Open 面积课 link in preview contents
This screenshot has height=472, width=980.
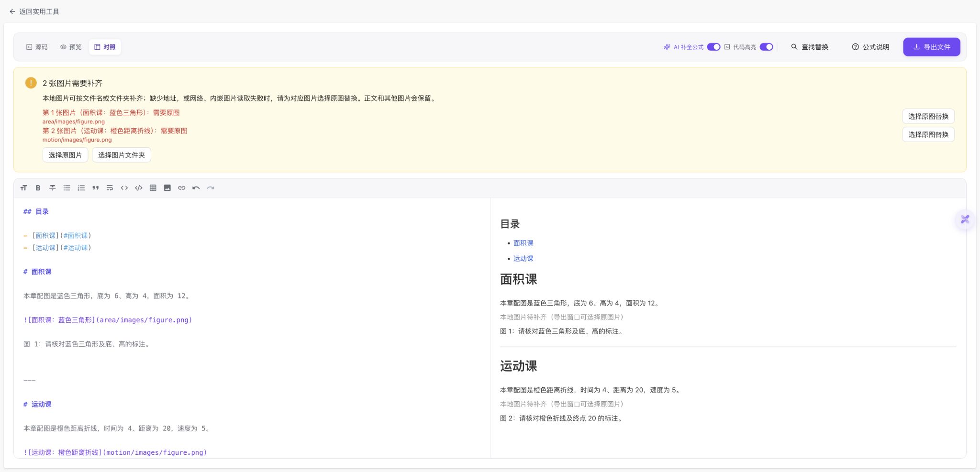point(523,243)
